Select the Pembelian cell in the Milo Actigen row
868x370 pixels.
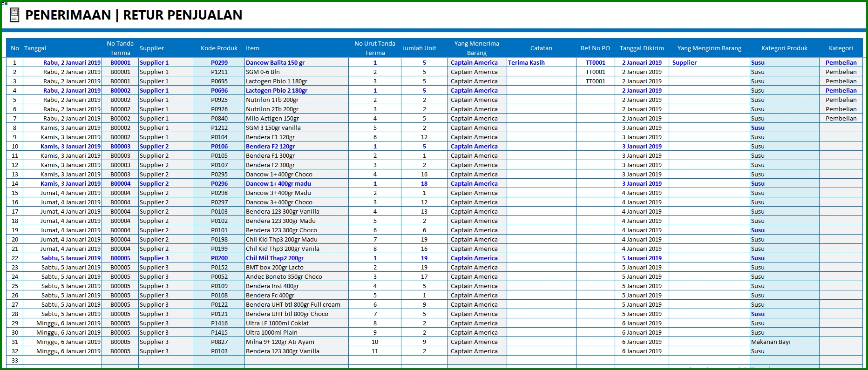click(x=841, y=118)
